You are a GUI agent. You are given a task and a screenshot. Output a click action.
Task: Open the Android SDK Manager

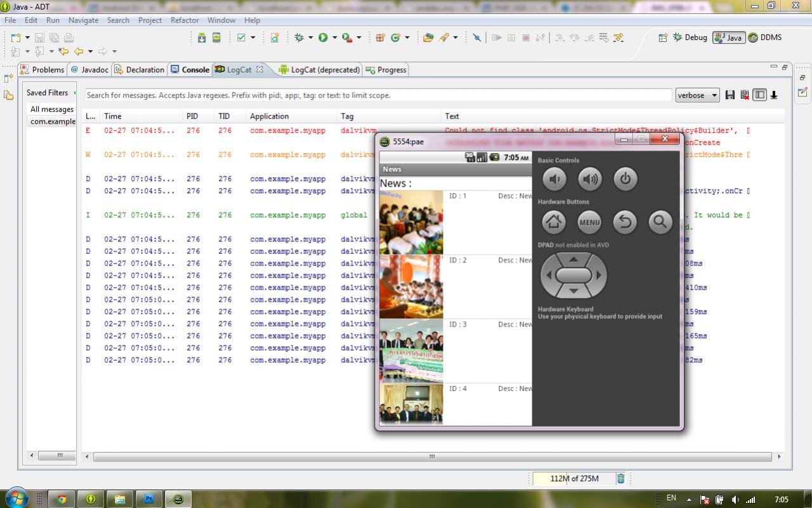(x=202, y=38)
